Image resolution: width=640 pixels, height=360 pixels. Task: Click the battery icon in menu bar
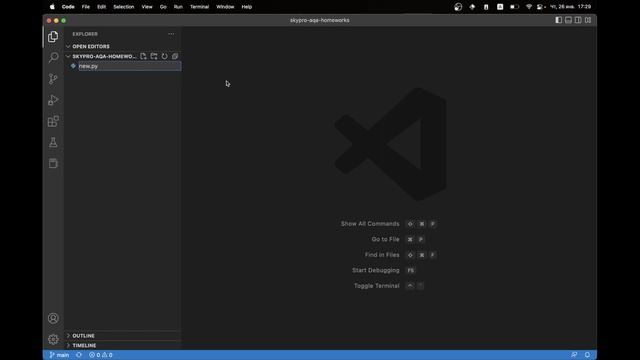coord(514,7)
